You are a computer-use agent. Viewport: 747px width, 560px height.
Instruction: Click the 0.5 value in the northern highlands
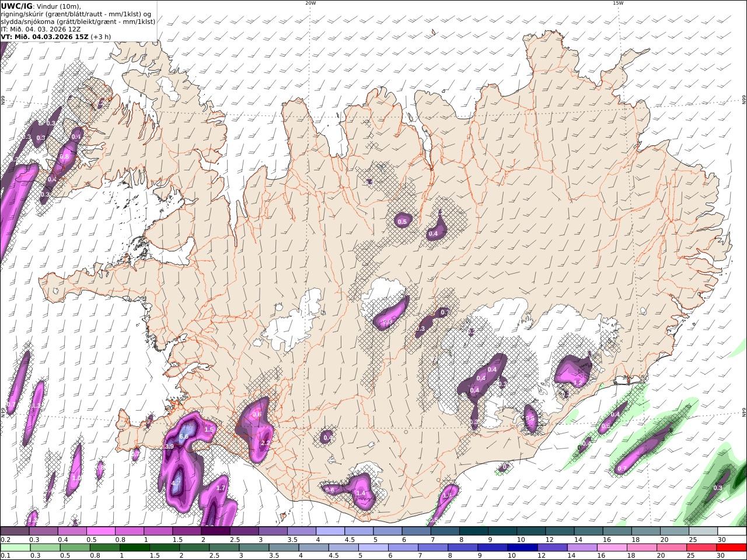pos(402,222)
